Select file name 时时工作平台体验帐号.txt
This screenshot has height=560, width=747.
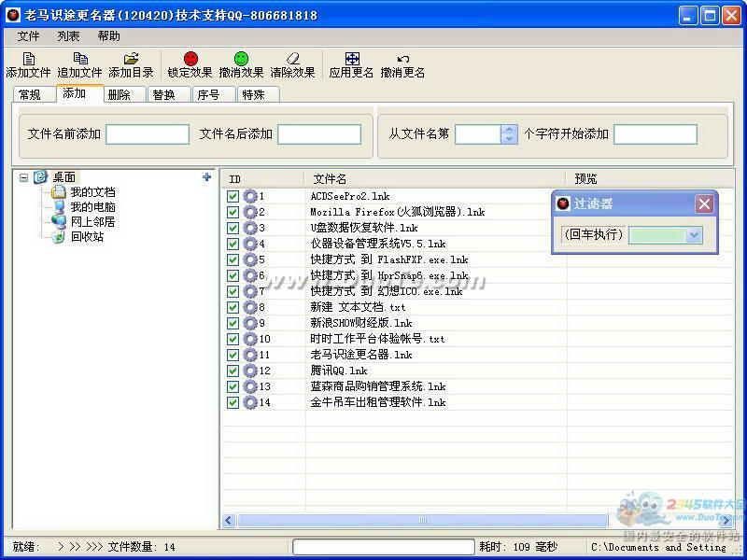point(377,339)
